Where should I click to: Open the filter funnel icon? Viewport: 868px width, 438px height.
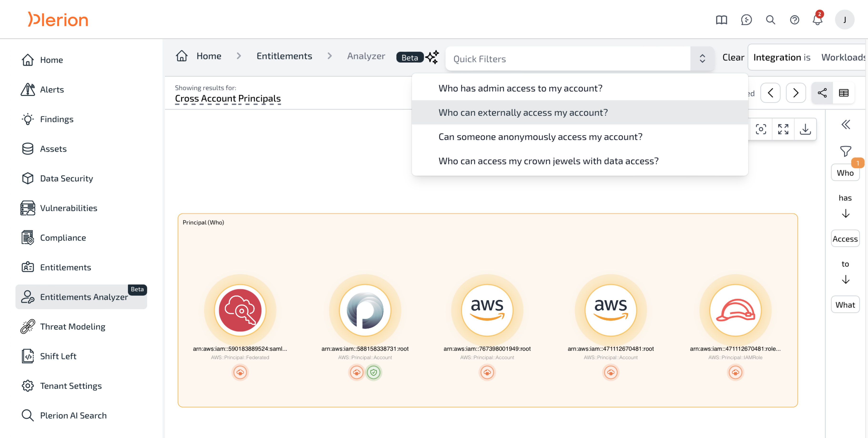845,151
